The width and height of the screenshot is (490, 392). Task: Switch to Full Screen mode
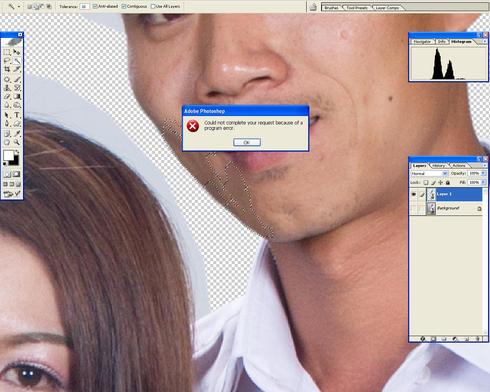[18, 184]
